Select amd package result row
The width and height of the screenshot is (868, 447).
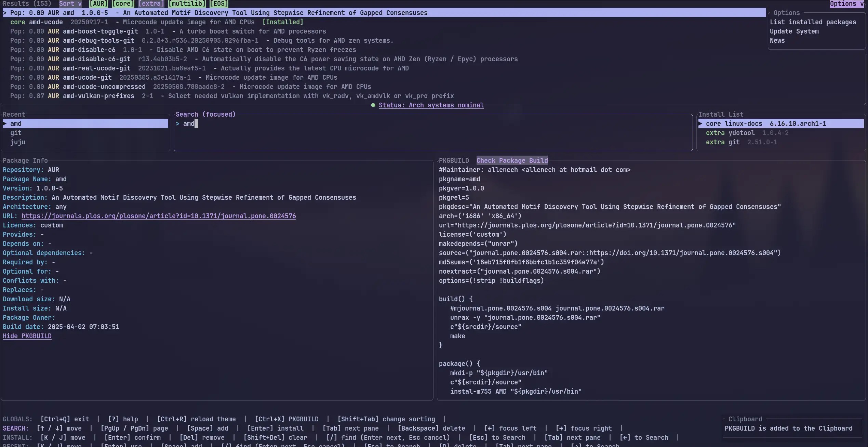pyautogui.click(x=384, y=13)
